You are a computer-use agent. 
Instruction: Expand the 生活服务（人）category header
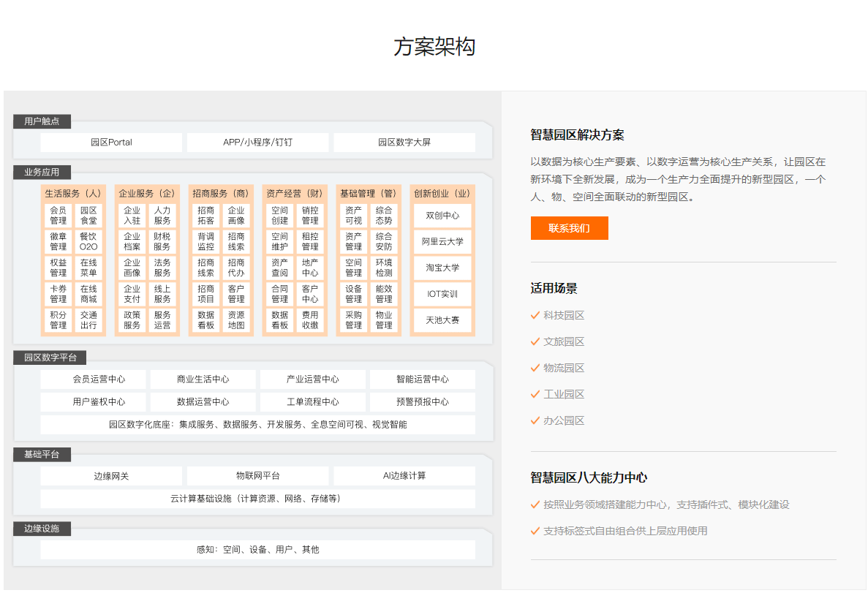tap(74, 193)
